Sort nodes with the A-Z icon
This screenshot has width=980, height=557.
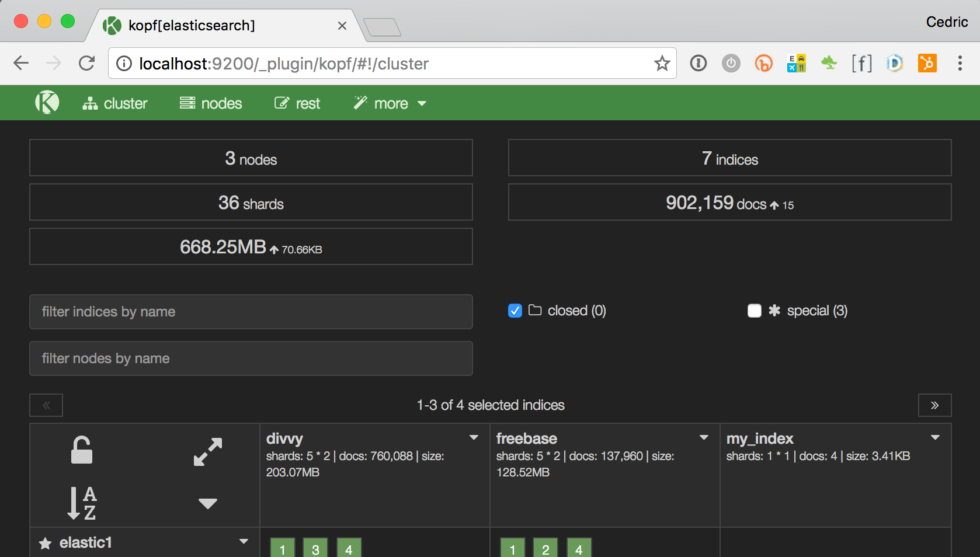click(82, 503)
